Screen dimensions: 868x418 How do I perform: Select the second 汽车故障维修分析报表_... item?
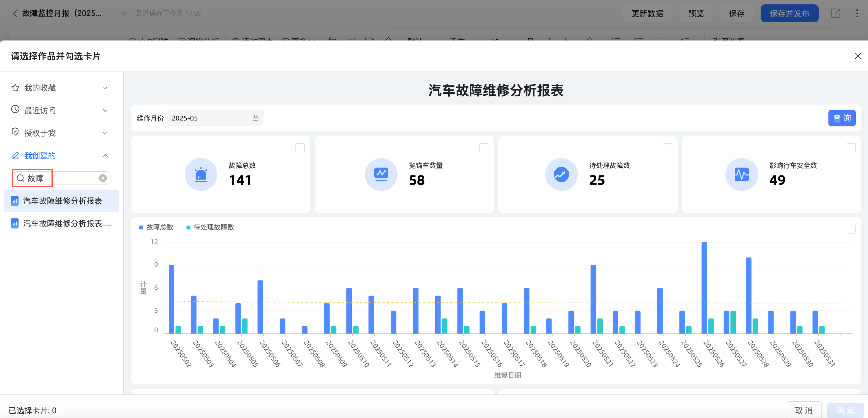tap(61, 223)
